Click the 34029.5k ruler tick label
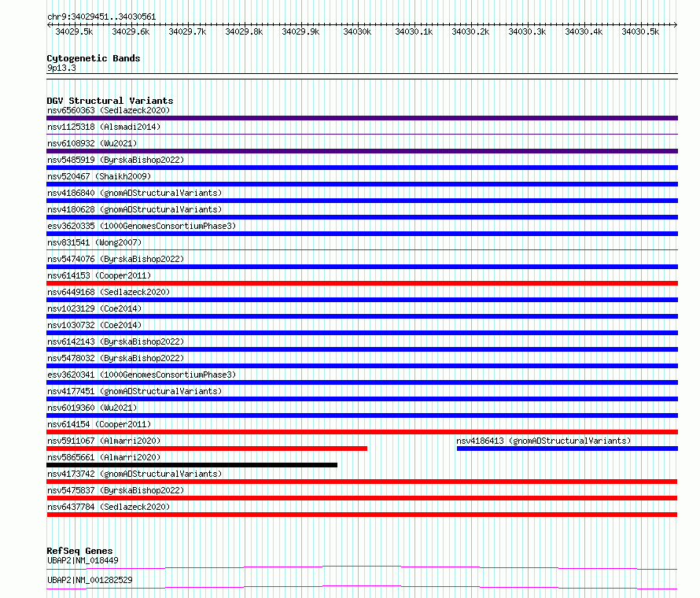700x598 pixels. (74, 31)
